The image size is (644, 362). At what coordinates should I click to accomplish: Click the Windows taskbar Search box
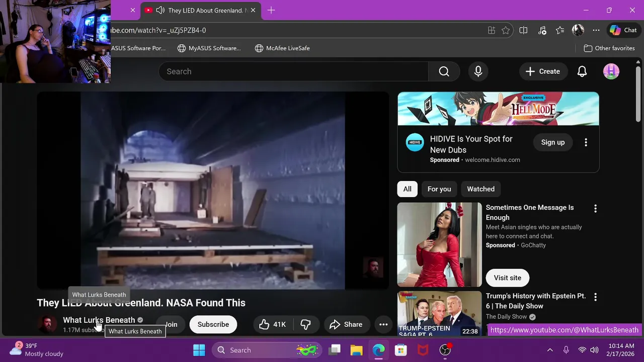pyautogui.click(x=266, y=350)
